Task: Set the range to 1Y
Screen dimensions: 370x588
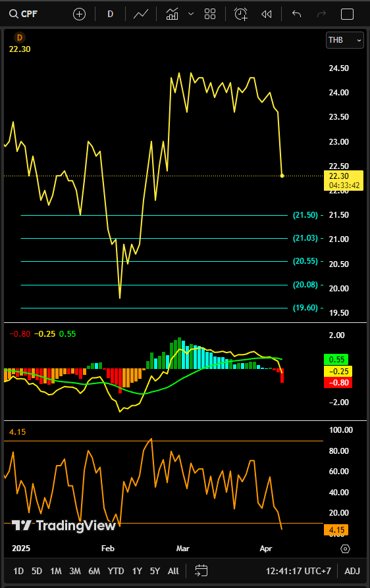Action: point(137,571)
